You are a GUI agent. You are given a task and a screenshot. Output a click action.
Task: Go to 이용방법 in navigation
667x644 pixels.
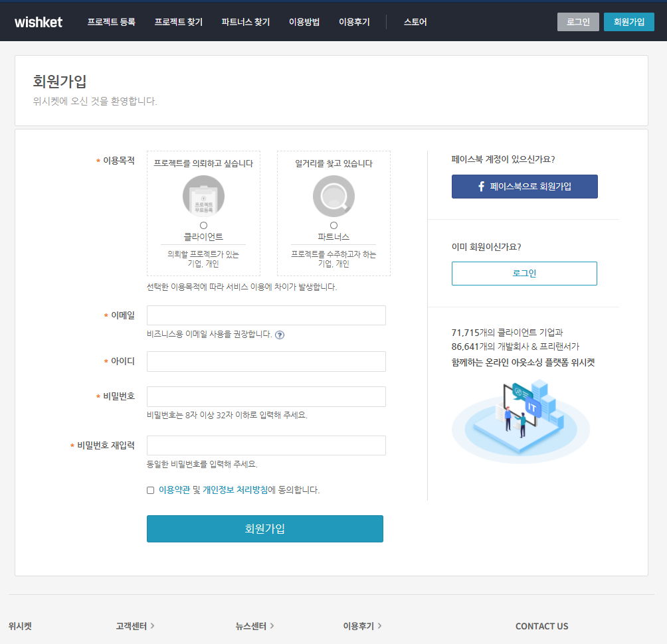[304, 22]
